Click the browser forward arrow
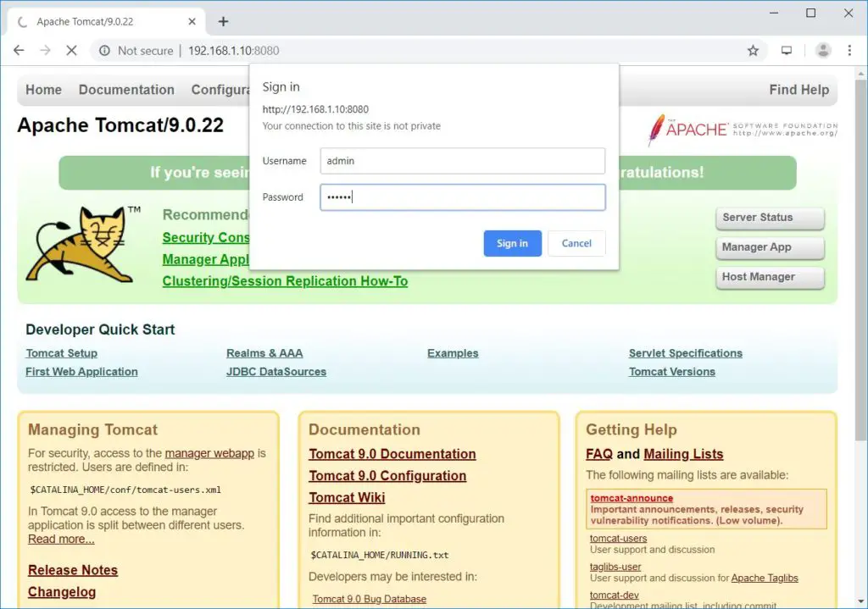This screenshot has width=868, height=609. click(x=46, y=50)
